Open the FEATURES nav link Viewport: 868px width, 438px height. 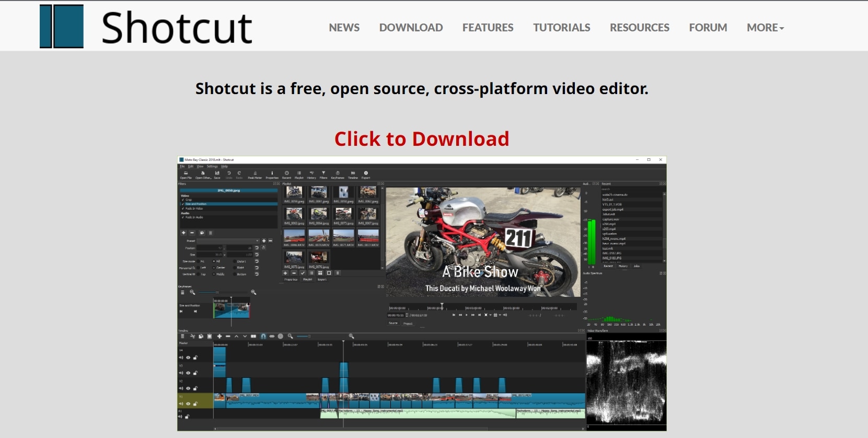[488, 27]
